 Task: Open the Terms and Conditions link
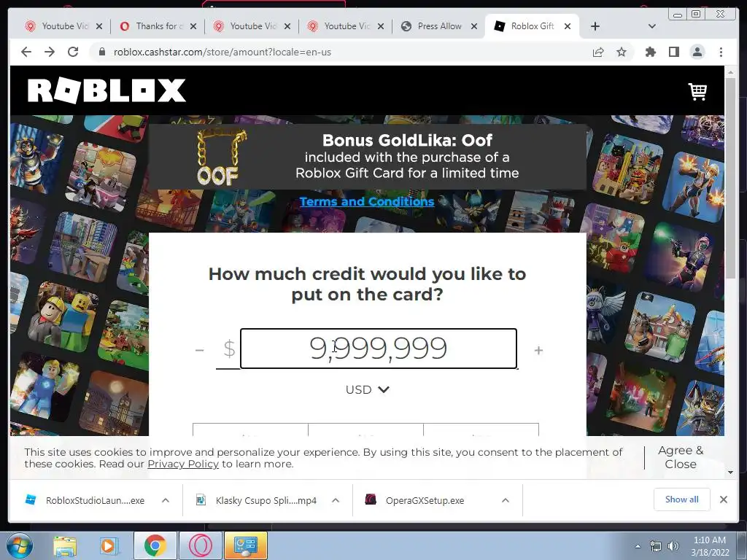point(367,201)
